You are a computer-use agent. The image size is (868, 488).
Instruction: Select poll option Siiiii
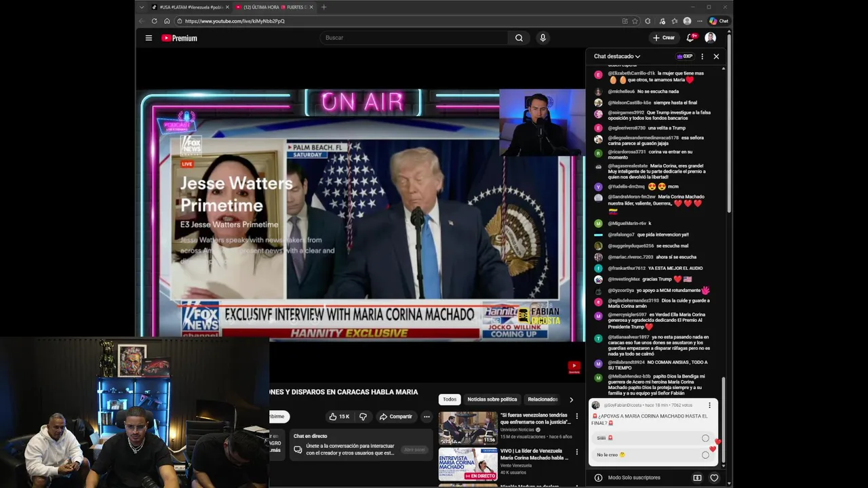pos(653,438)
